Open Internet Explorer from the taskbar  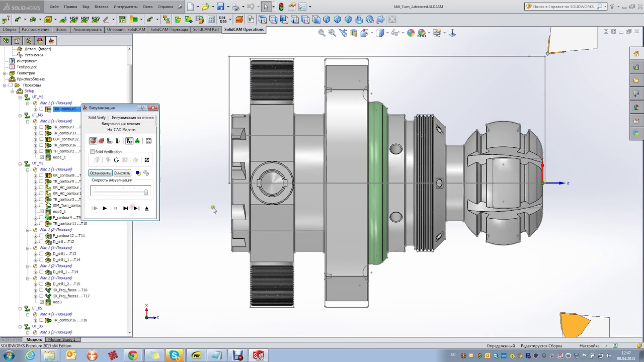pyautogui.click(x=30, y=355)
